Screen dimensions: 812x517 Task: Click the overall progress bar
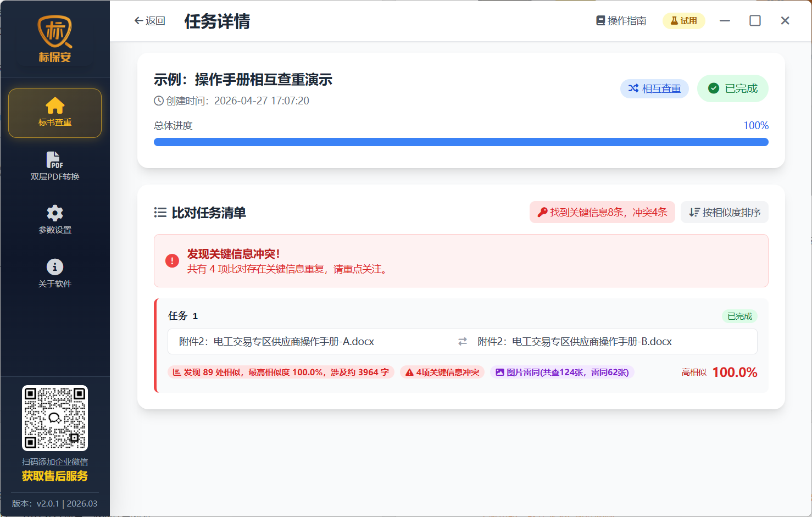[461, 142]
